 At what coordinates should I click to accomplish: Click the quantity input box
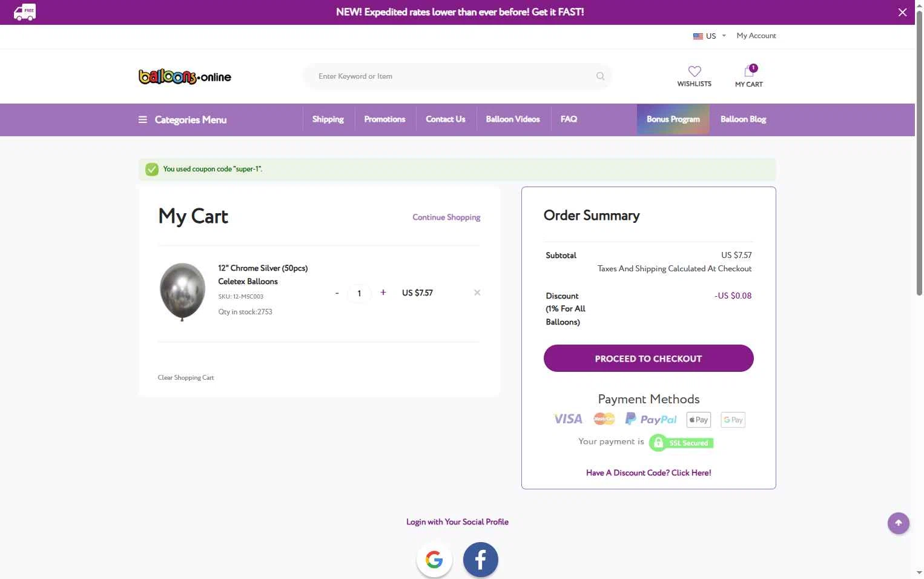click(x=359, y=293)
